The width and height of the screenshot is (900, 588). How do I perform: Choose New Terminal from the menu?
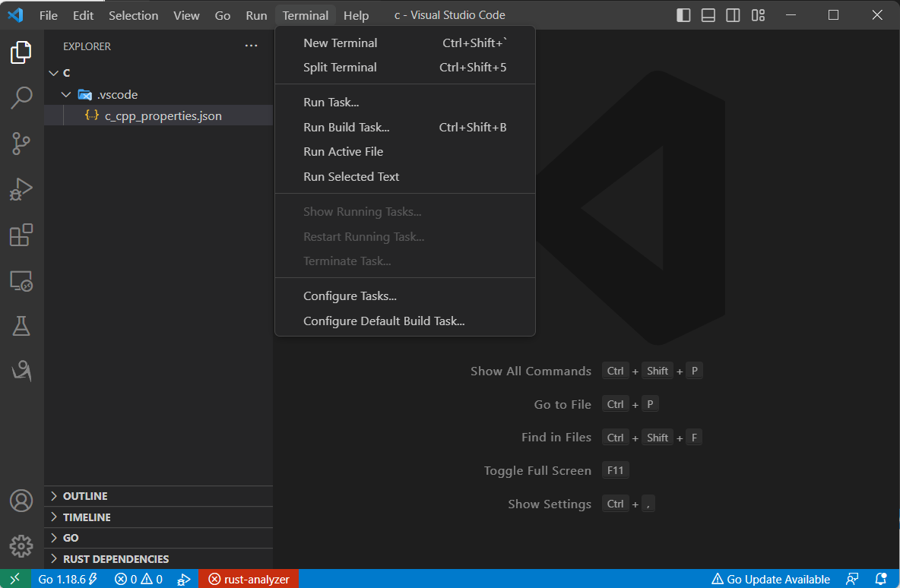[405, 43]
